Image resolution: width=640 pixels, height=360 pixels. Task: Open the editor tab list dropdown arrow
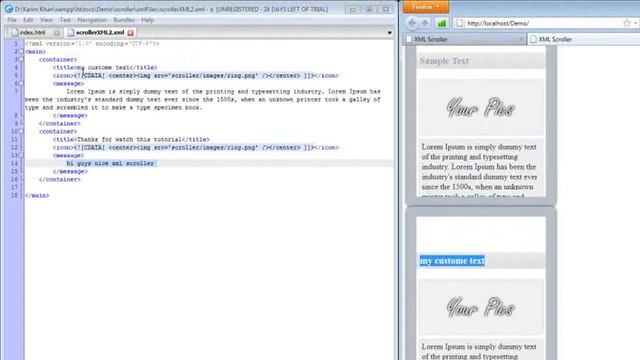(389, 33)
